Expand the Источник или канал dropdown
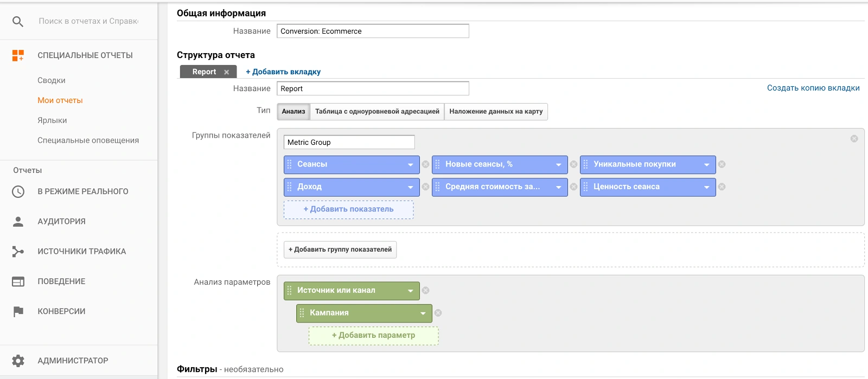 [x=411, y=291]
